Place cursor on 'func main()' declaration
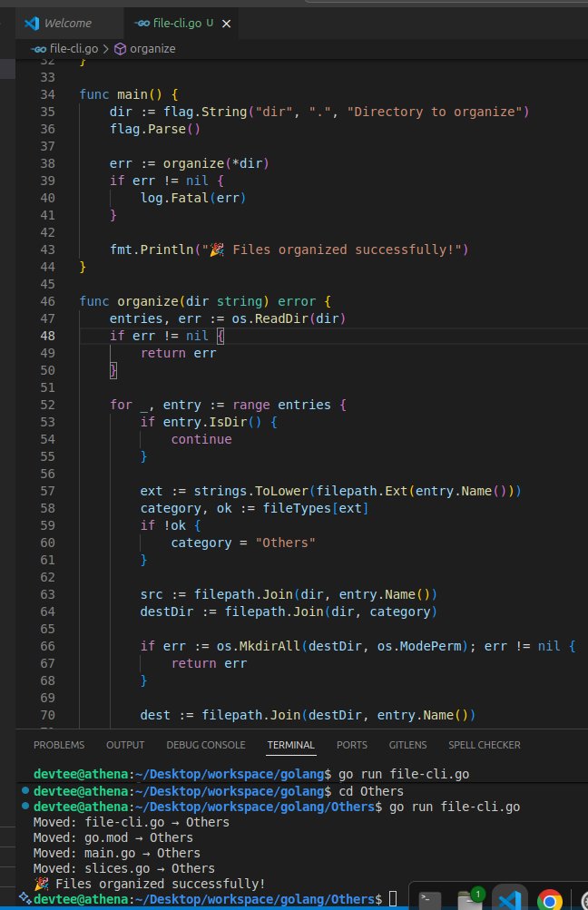 click(121, 94)
